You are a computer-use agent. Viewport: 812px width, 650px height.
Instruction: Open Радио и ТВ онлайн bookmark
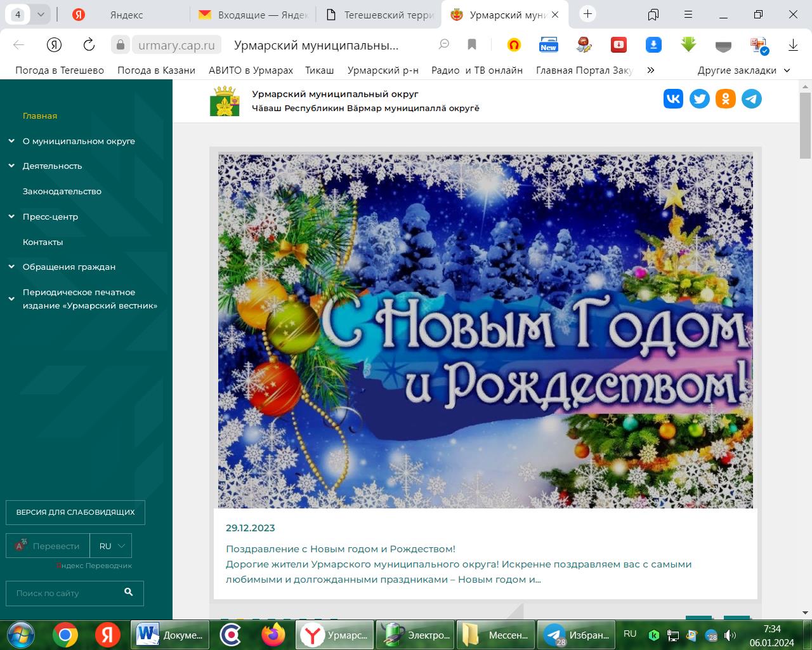477,70
